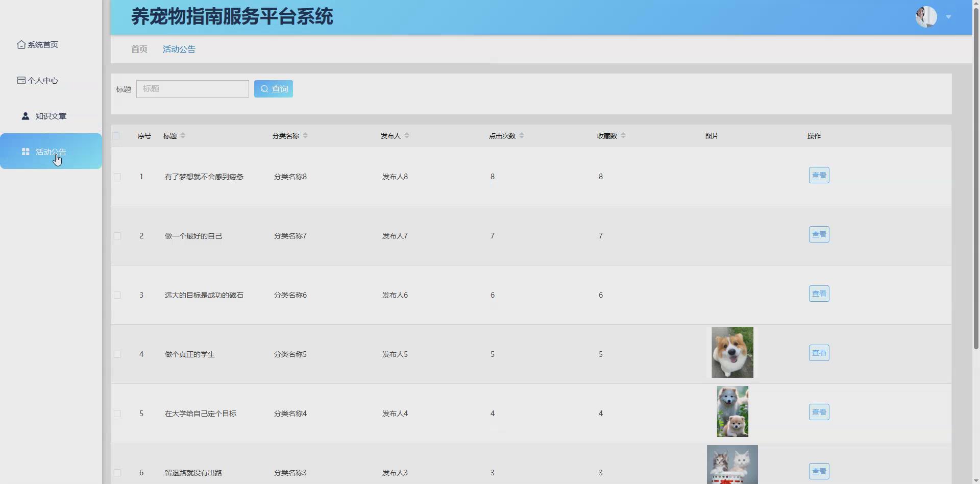Viewport: 980px width, 484px height.
Task: Sort table by 收藏数 column
Action: click(623, 136)
